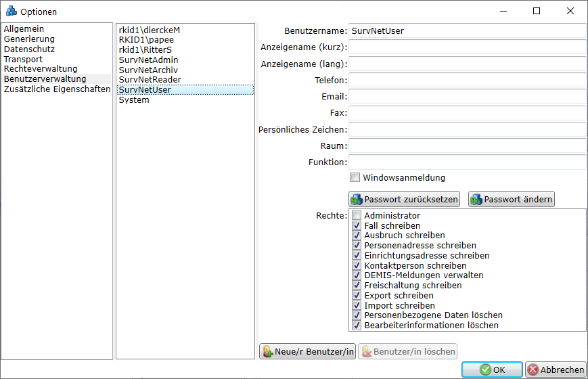Click into the Email input field
Image resolution: width=588 pixels, height=379 pixels.
[467, 97]
